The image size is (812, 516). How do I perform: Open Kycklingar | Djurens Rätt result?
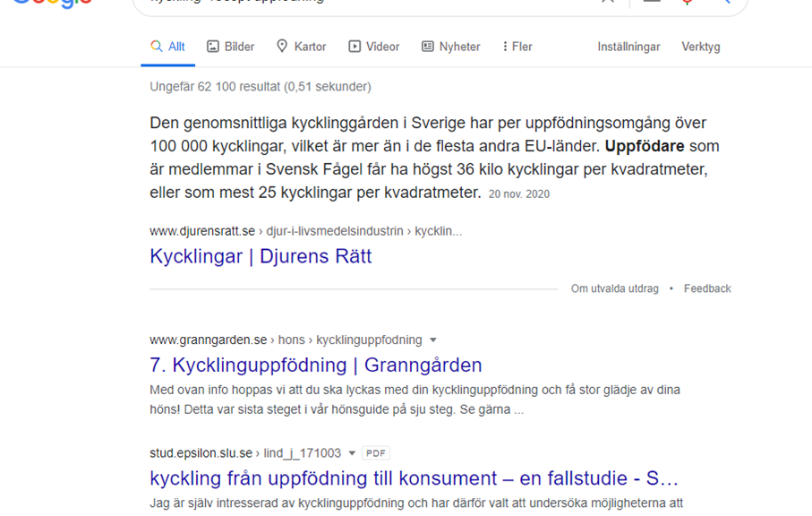pyautogui.click(x=261, y=256)
